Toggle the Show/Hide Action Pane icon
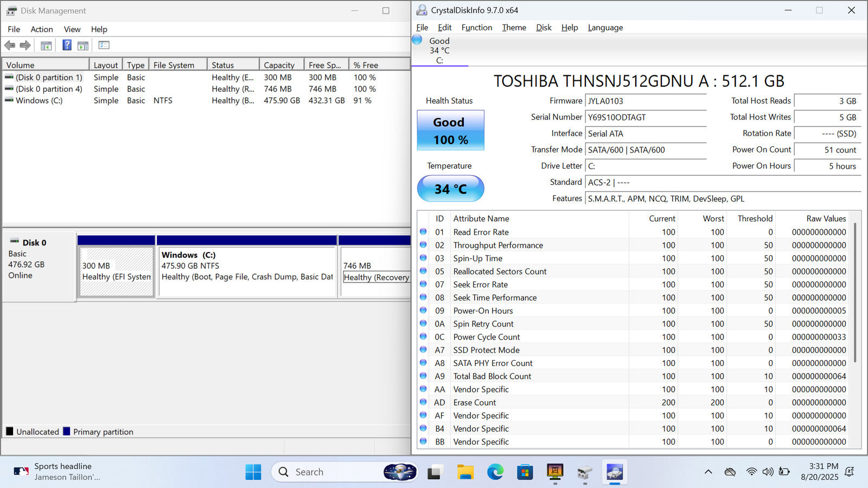This screenshot has height=488, width=868. click(x=83, y=46)
